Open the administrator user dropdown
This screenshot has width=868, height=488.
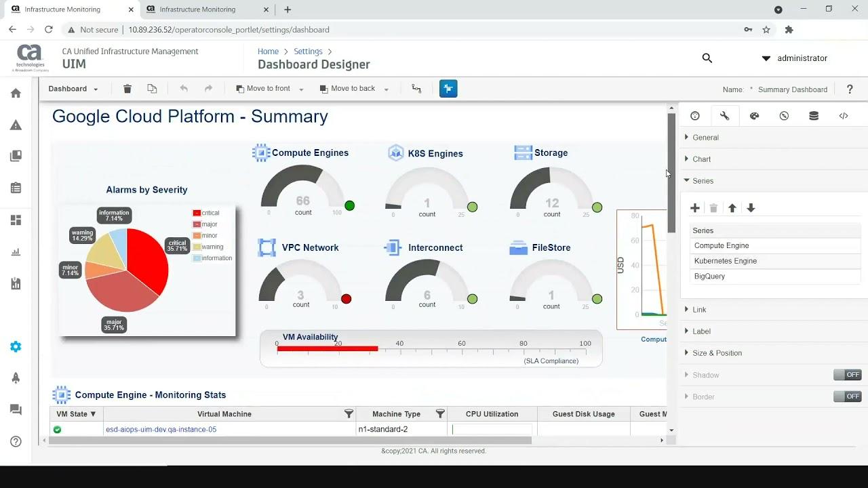(794, 58)
